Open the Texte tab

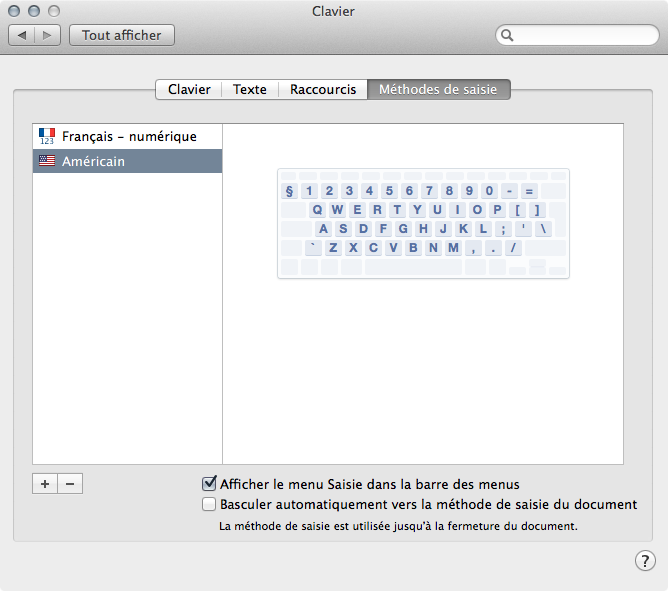pos(250,89)
